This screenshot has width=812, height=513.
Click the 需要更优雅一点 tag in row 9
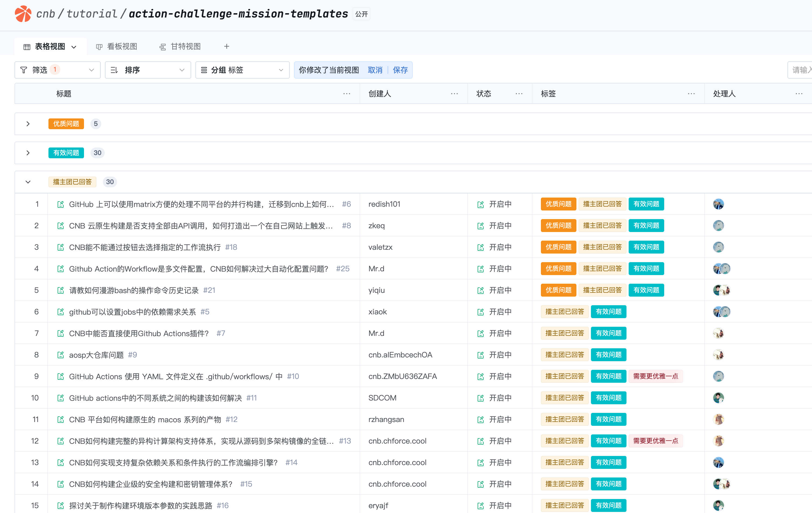(655, 376)
